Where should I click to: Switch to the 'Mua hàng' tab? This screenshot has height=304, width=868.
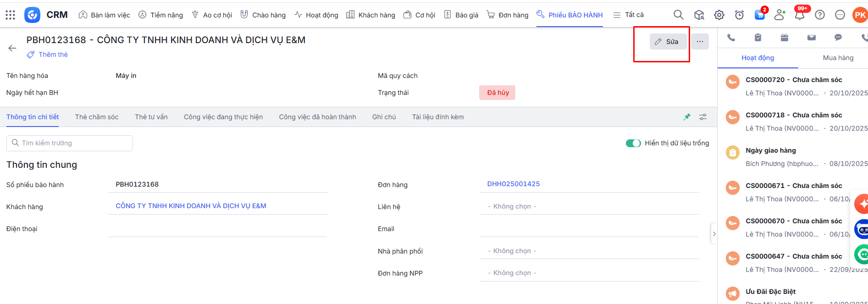pos(838,58)
